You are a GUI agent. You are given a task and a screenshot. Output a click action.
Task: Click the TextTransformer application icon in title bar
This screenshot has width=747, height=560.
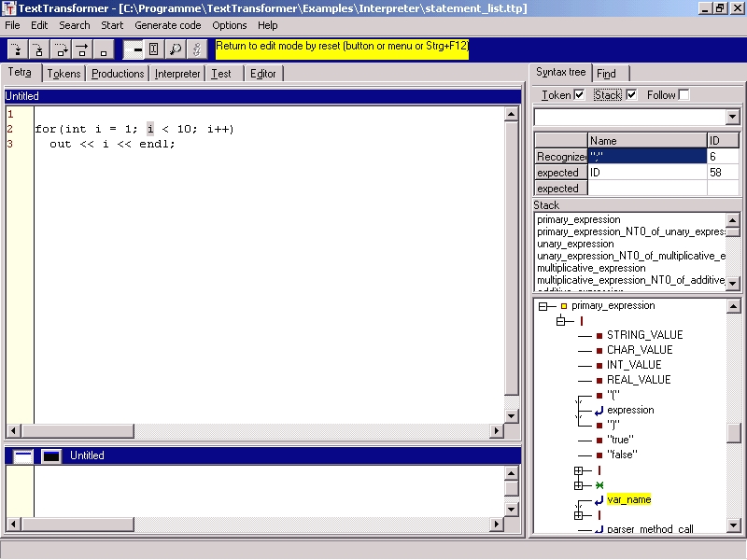point(9,8)
